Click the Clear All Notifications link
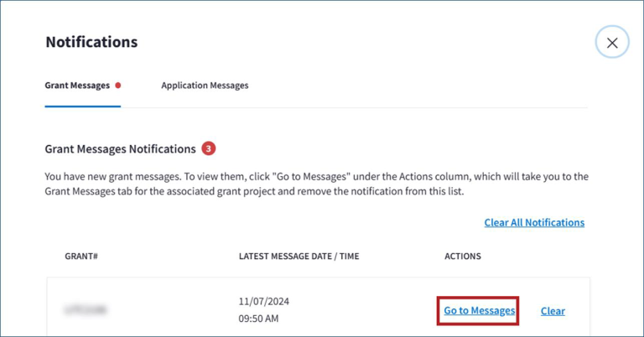This screenshot has height=337, width=644. point(534,223)
